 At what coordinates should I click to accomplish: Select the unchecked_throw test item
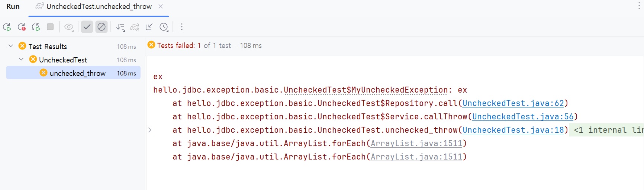point(78,73)
